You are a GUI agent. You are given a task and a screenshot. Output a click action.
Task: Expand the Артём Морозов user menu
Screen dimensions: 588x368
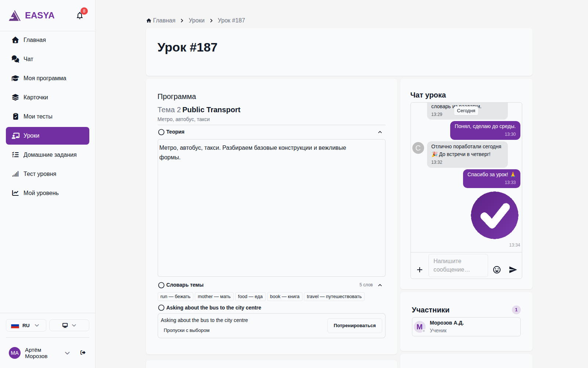(67, 353)
